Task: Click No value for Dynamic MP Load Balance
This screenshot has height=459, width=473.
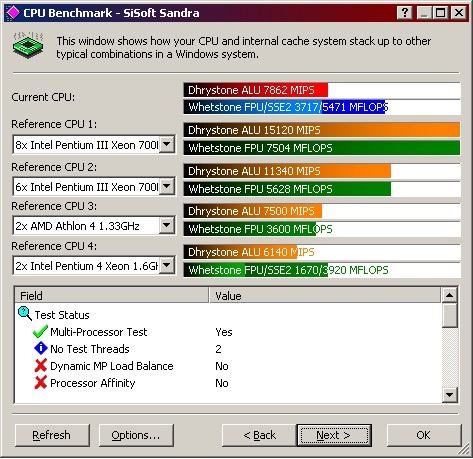Action: coord(222,366)
